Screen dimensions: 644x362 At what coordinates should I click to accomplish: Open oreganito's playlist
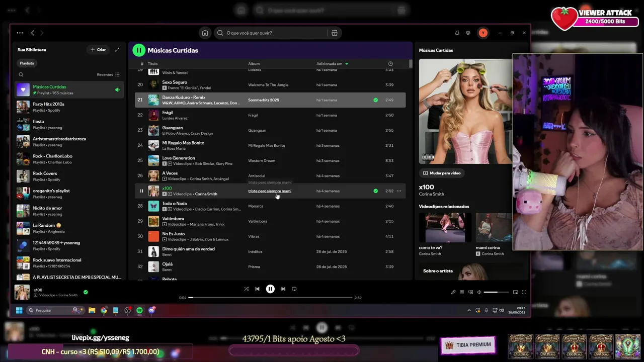(x=69, y=194)
